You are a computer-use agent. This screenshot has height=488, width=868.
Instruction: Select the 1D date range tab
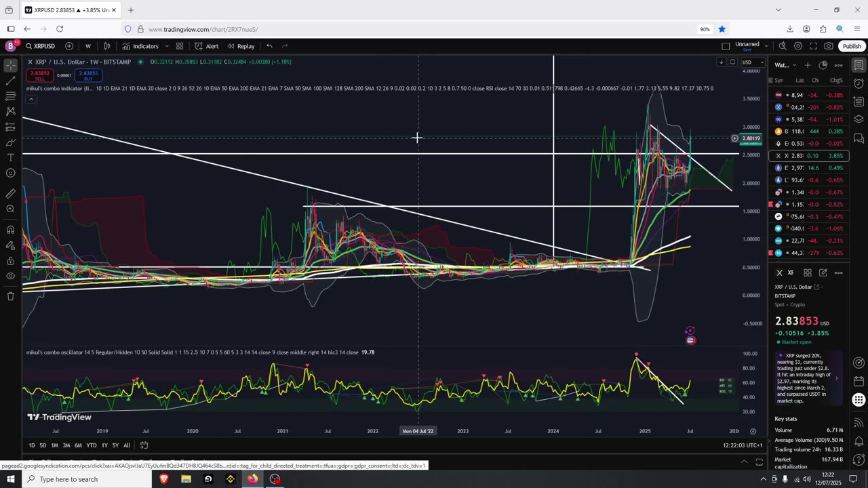point(32,445)
